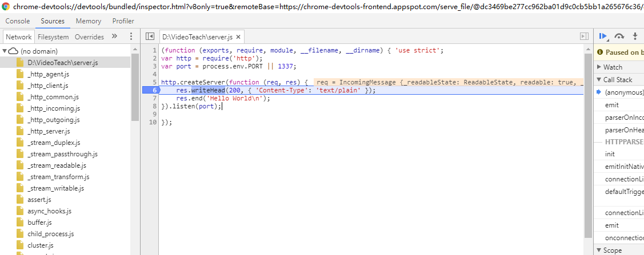
Task: Open cluster.js file
Action: 40,245
